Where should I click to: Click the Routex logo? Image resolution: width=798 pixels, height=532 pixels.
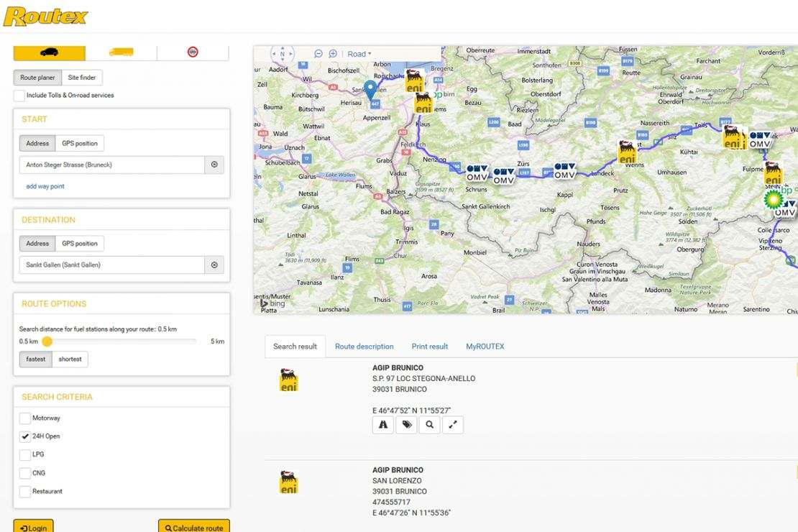(46, 17)
